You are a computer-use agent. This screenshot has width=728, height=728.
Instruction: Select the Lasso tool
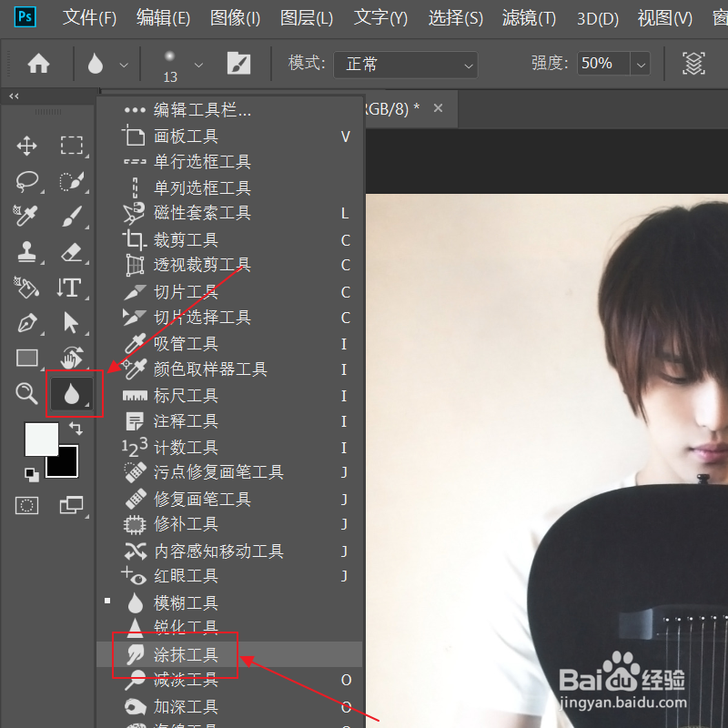point(27,181)
